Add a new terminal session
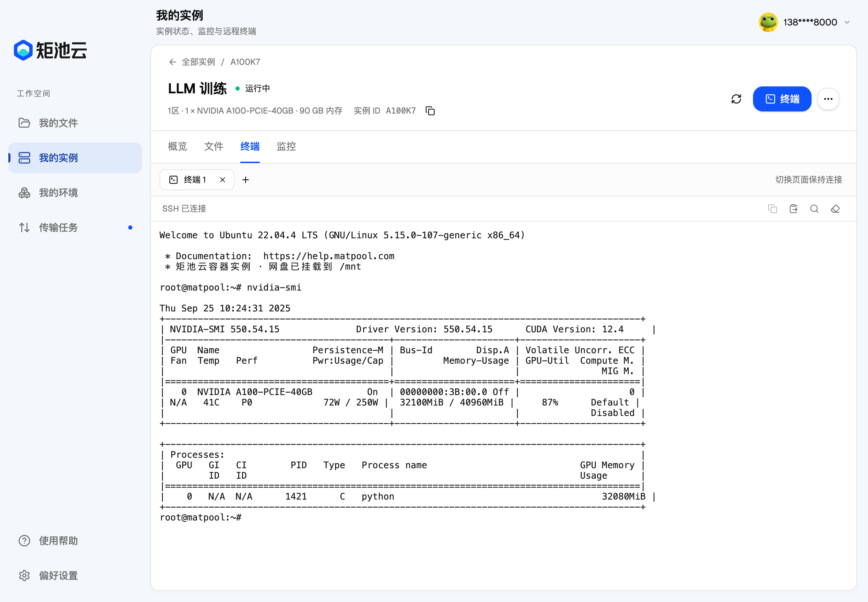868x602 pixels. coord(246,179)
